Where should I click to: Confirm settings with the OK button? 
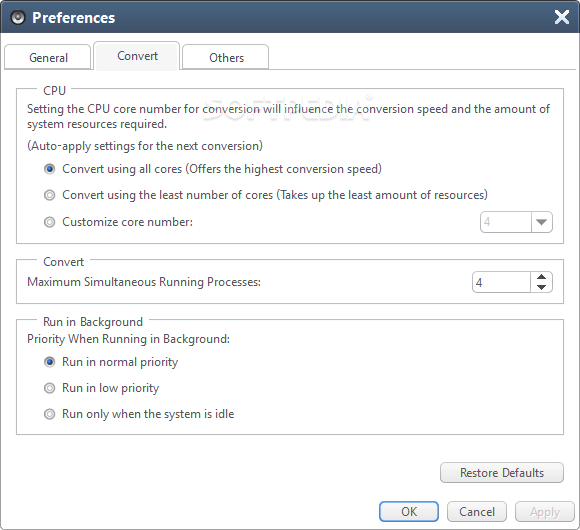point(409,512)
